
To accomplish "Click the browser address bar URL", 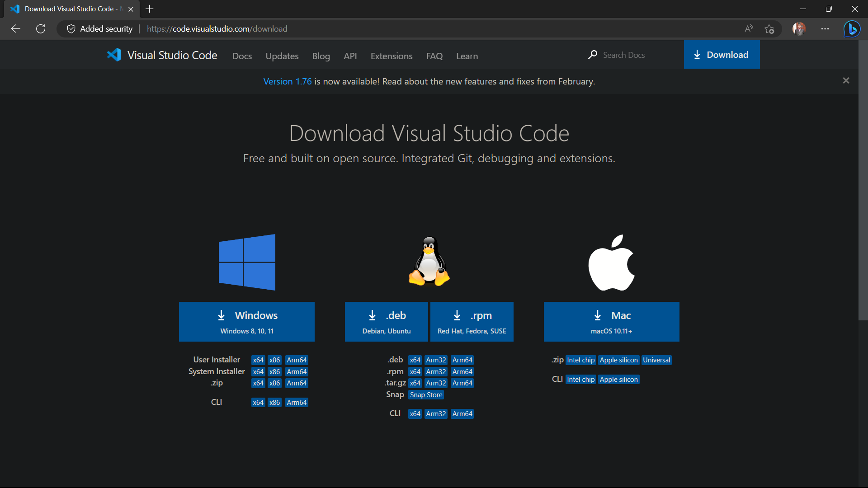I will (x=217, y=29).
